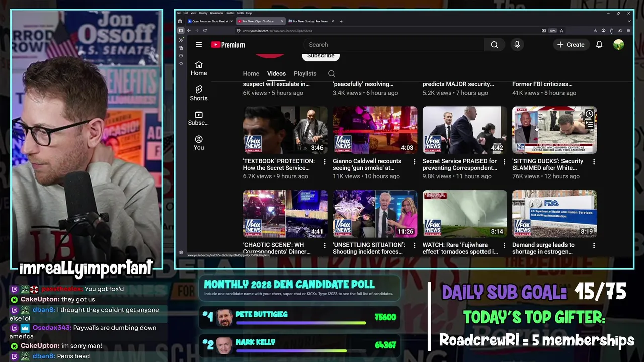
Task: Open the Tools menu
Action: [x=240, y=13]
